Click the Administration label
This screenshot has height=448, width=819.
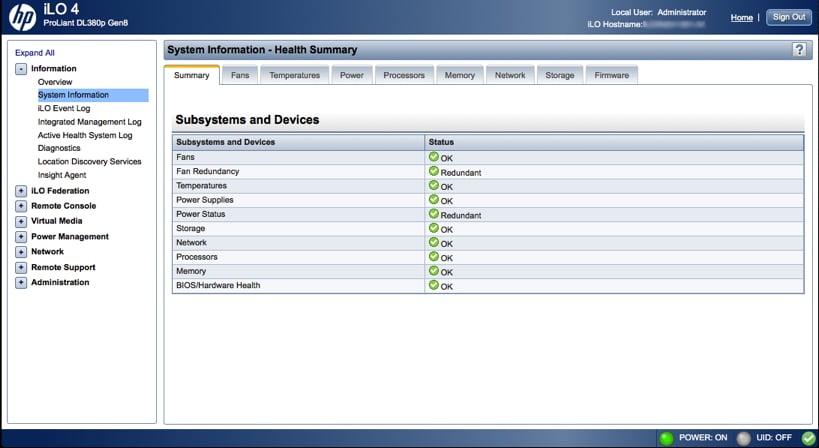(60, 282)
